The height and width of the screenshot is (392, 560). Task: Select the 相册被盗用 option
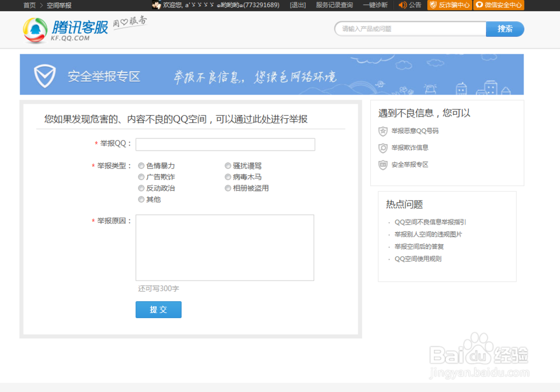coord(228,188)
